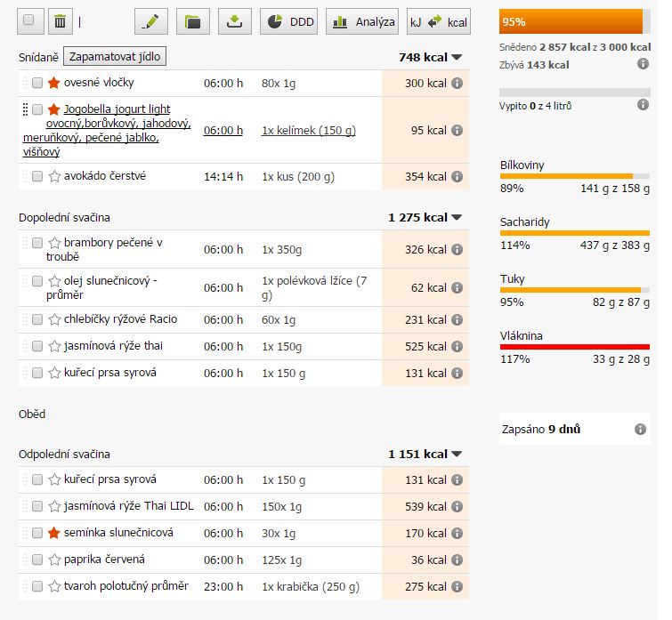Show info for chlebíčky 231 kcal
672x620 pixels.
[x=457, y=319]
